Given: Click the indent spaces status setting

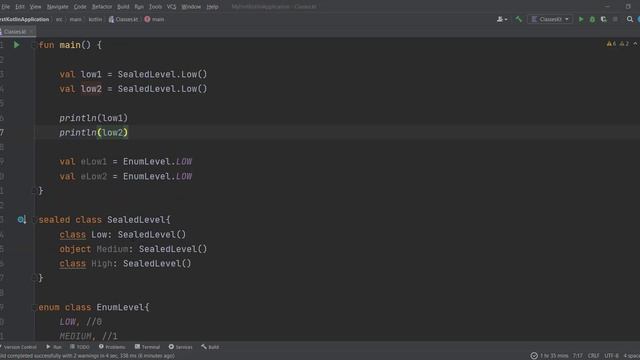Looking at the screenshot, I should pos(631,356).
